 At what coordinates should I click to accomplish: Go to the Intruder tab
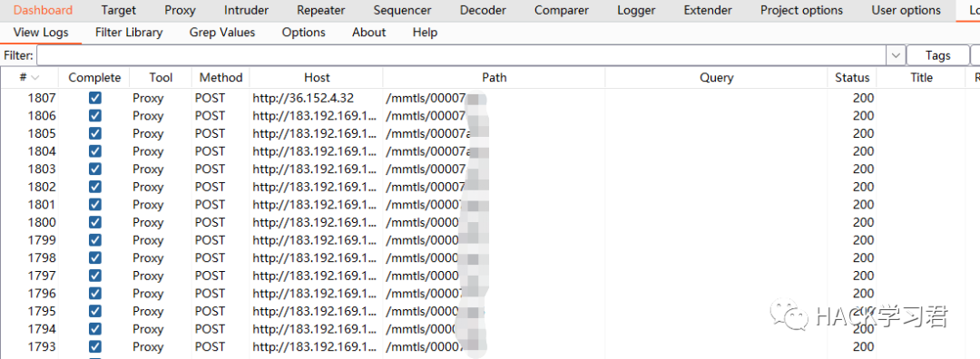pos(246,11)
